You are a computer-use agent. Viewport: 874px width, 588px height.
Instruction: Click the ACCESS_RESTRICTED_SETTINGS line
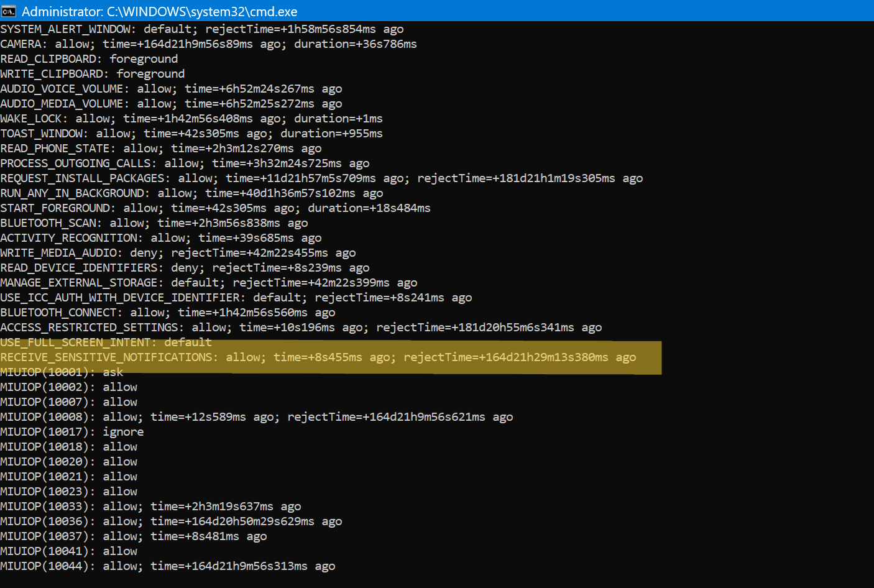tap(301, 328)
